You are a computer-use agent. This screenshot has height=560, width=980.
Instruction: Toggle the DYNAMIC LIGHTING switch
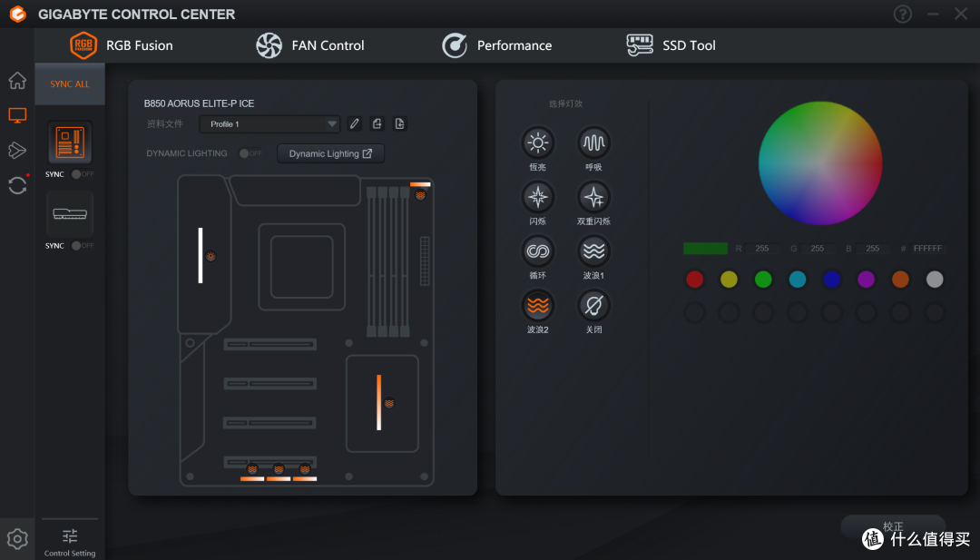click(250, 153)
